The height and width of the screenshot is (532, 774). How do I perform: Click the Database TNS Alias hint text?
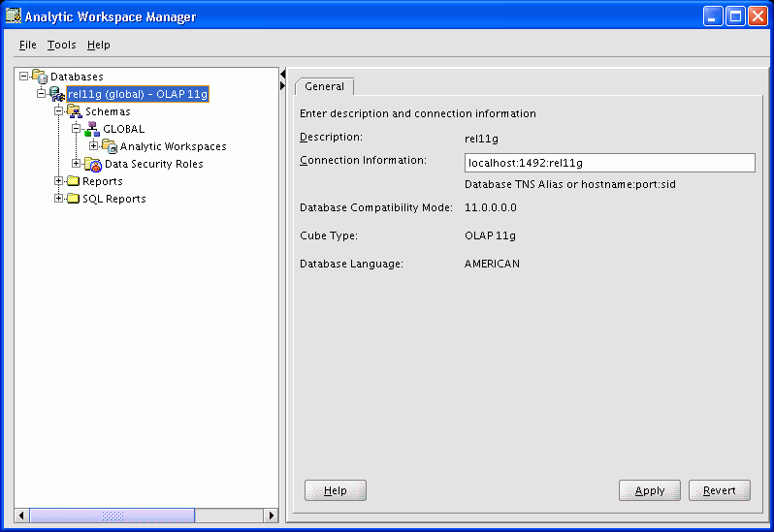coord(570,184)
